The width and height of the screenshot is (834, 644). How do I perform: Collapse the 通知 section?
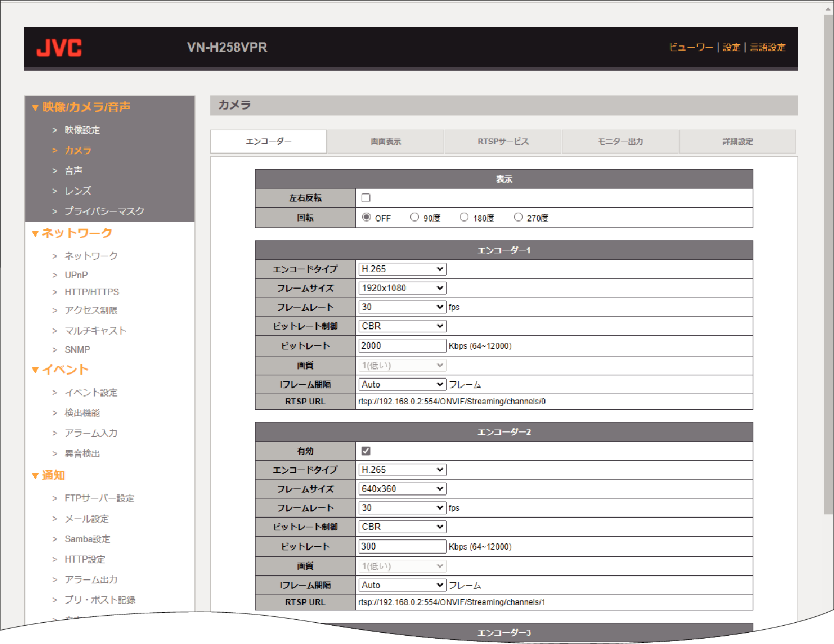[48, 475]
